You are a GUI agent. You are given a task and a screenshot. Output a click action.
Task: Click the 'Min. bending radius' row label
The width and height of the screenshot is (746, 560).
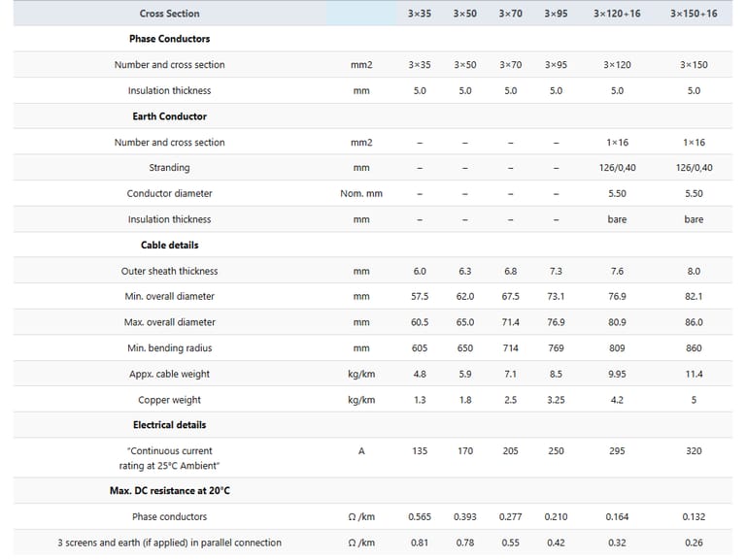point(169,348)
